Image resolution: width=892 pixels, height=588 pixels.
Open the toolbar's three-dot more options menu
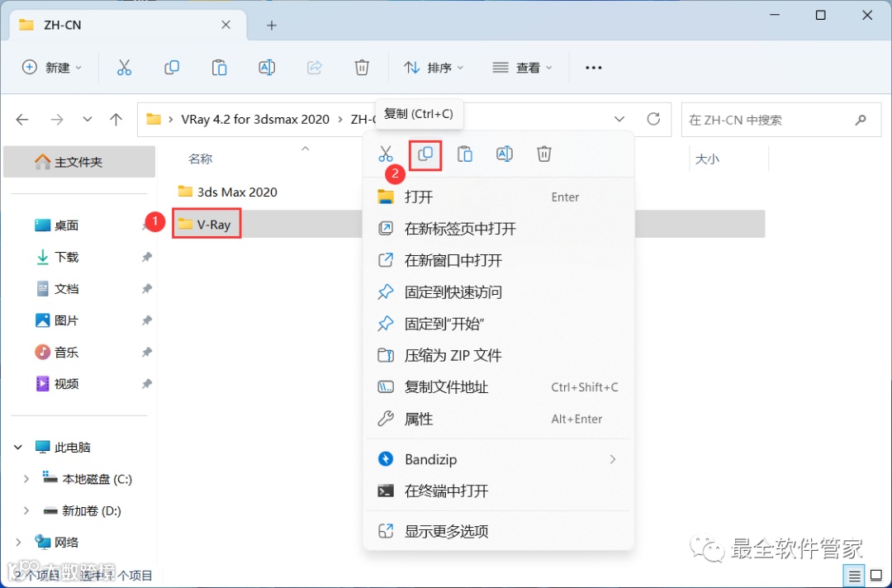click(x=593, y=68)
